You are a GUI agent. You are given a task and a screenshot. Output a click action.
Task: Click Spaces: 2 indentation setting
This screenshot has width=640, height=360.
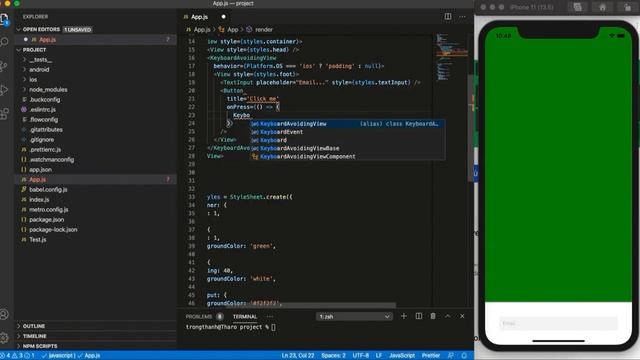(x=333, y=356)
